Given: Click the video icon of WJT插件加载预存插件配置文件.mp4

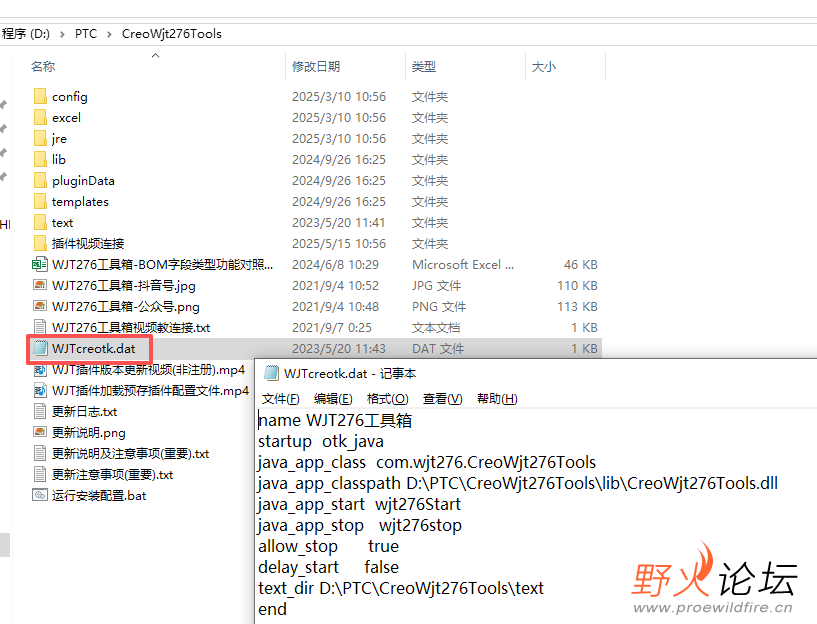Looking at the screenshot, I should (40, 390).
